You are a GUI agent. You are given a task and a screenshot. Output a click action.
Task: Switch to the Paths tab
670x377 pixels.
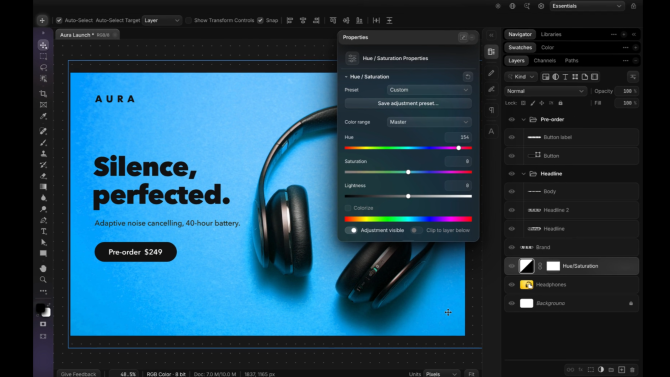click(x=571, y=61)
